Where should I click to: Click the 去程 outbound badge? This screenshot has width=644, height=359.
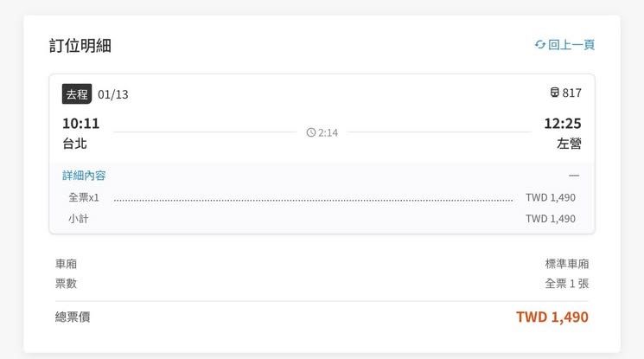pos(77,93)
